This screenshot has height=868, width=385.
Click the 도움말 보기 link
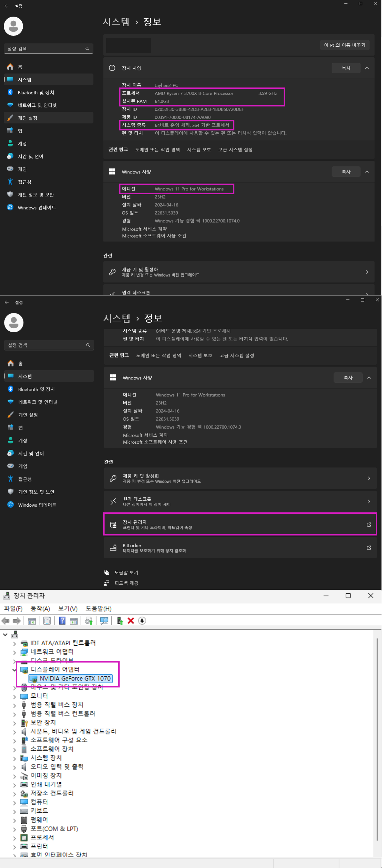point(126,572)
